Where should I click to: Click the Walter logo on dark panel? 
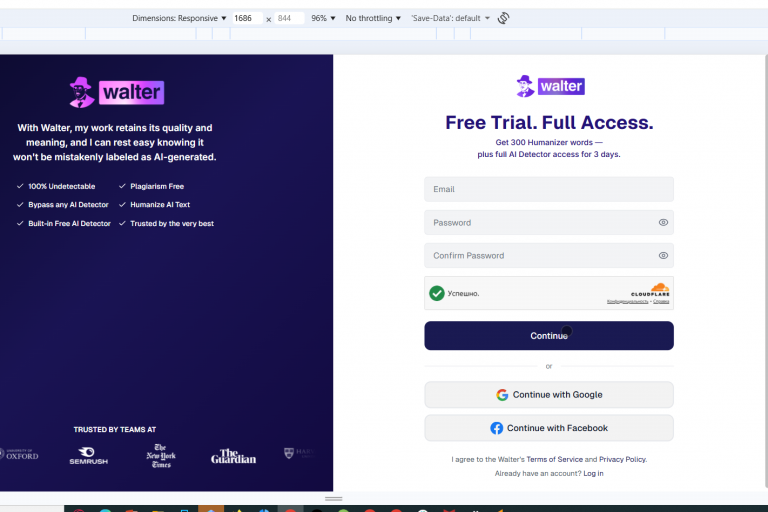coord(117,92)
